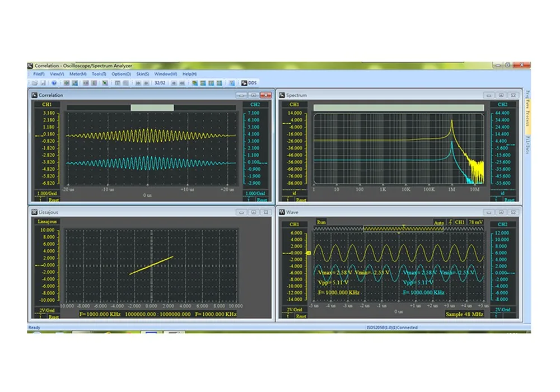Toggle CH1 header in the Spectrum window
The height and width of the screenshot is (392, 560).
(294, 105)
